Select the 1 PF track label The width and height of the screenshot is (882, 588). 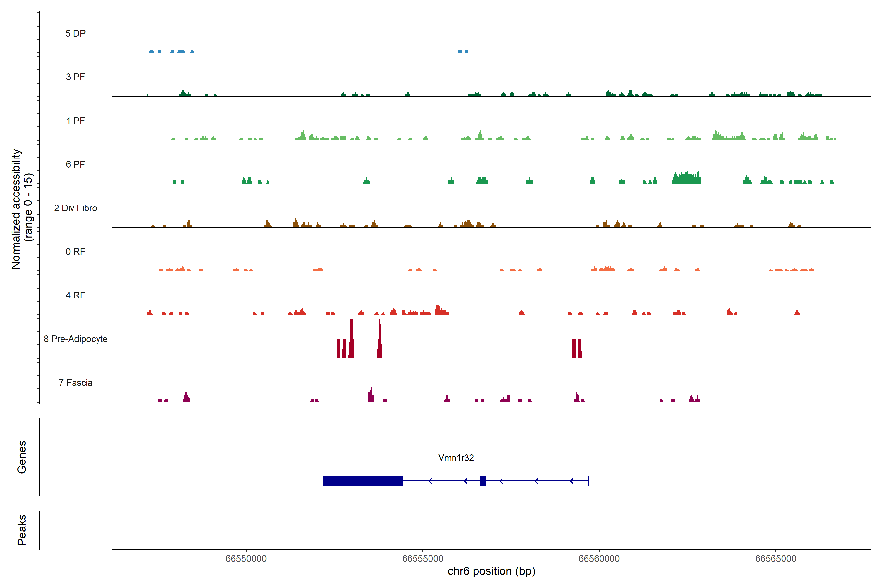click(75, 121)
